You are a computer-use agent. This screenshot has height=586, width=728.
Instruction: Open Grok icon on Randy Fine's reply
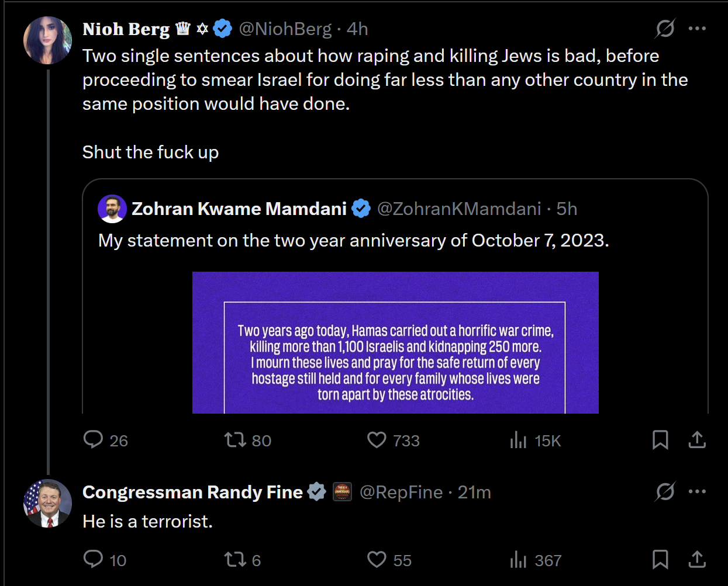pos(665,491)
